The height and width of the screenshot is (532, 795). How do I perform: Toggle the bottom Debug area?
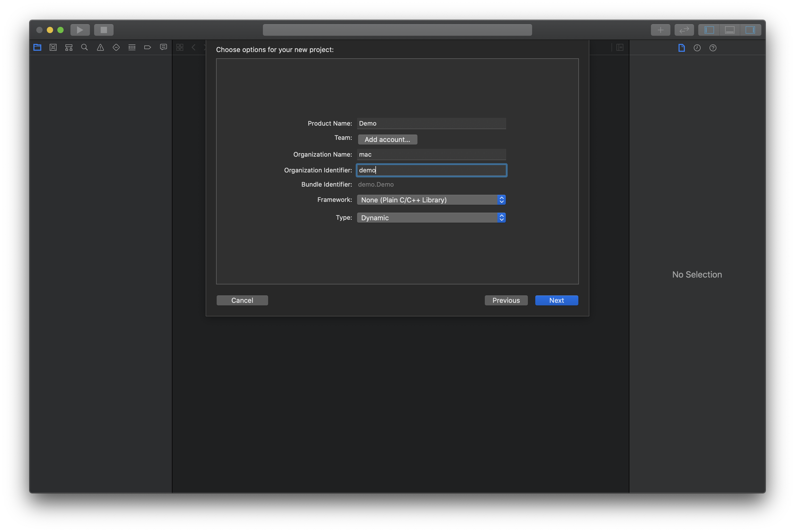[730, 30]
